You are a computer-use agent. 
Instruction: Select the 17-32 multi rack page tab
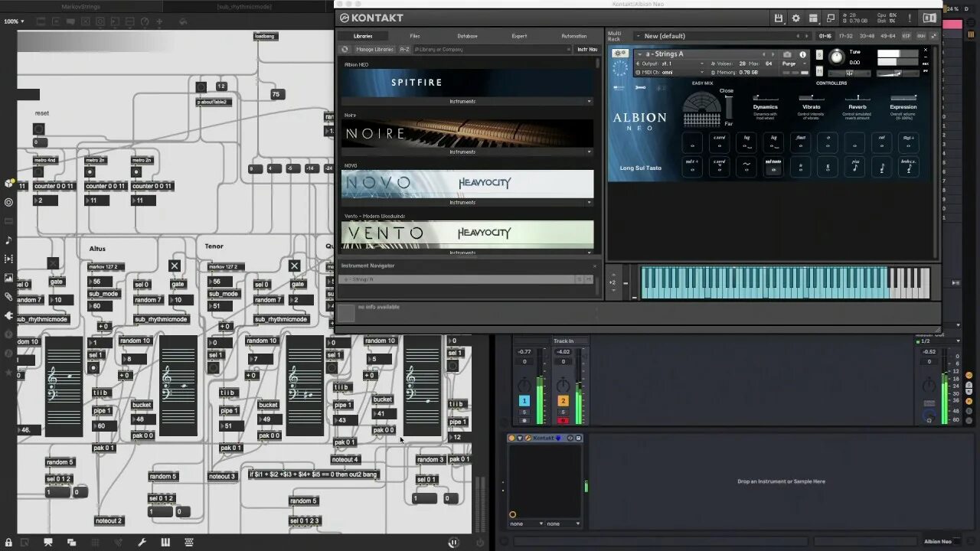coord(846,36)
